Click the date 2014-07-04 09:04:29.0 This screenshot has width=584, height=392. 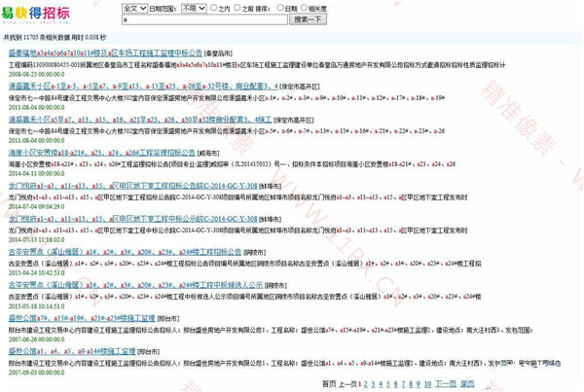(x=37, y=206)
